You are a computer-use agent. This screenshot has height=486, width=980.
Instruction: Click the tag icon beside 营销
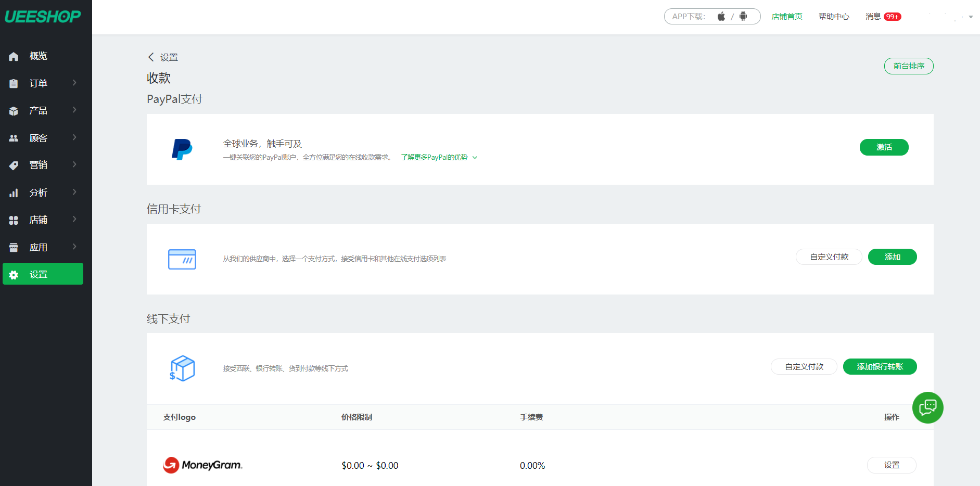click(14, 165)
